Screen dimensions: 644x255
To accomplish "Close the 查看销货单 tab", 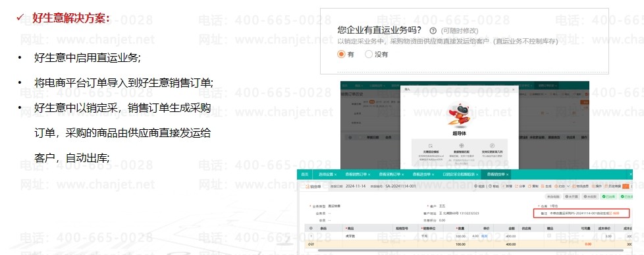I will coord(507,175).
